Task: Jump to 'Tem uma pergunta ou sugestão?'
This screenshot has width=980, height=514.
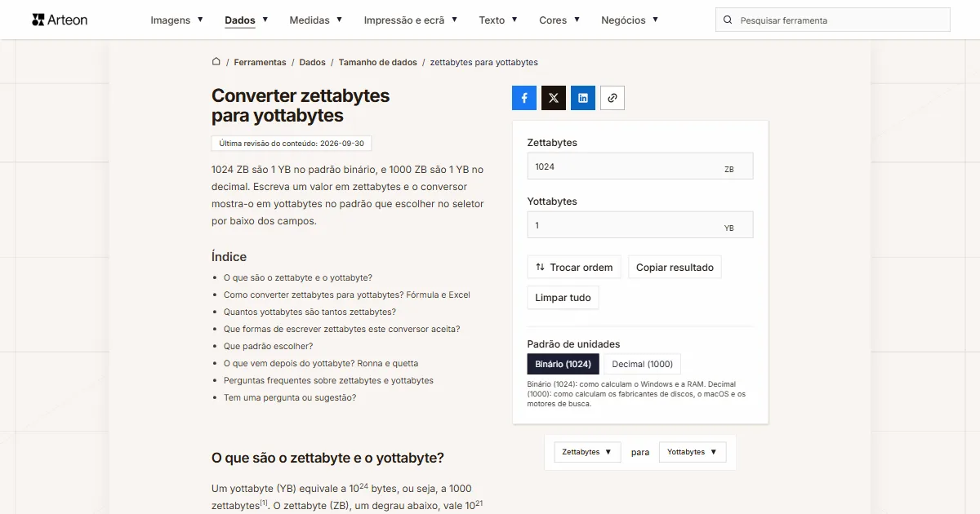Action: (290, 398)
